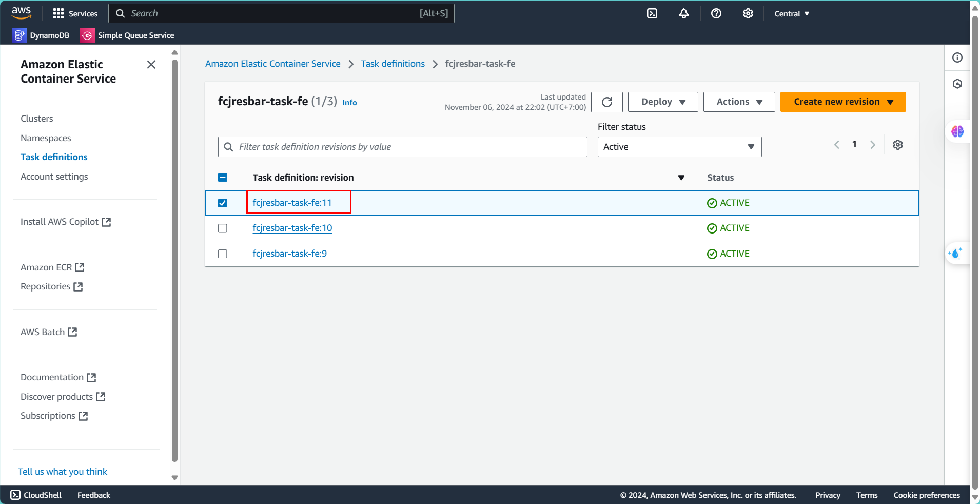Open the Info link beside title
980x504 pixels.
(x=349, y=103)
